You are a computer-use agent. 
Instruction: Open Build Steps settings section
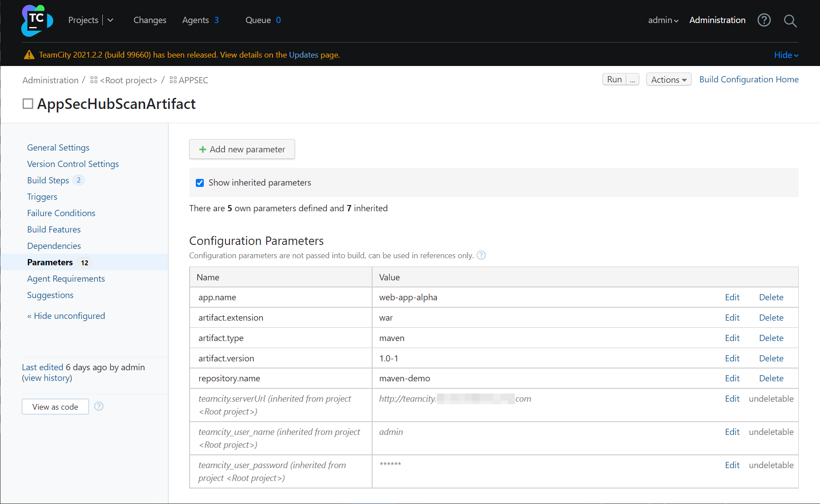(x=48, y=180)
